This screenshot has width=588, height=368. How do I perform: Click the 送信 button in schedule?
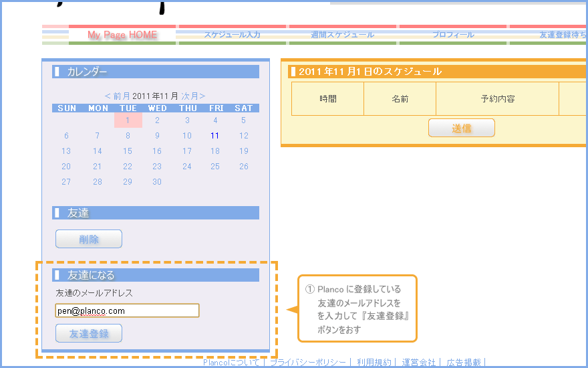(461, 128)
